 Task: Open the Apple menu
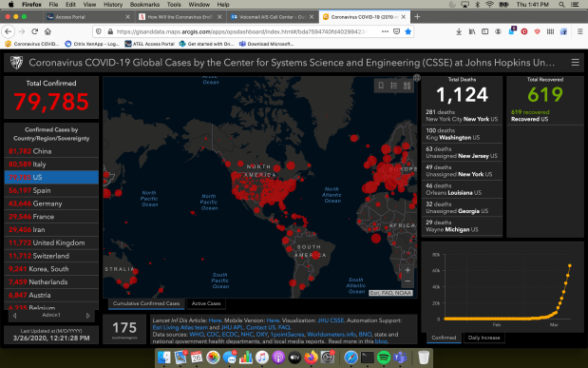[x=10, y=5]
